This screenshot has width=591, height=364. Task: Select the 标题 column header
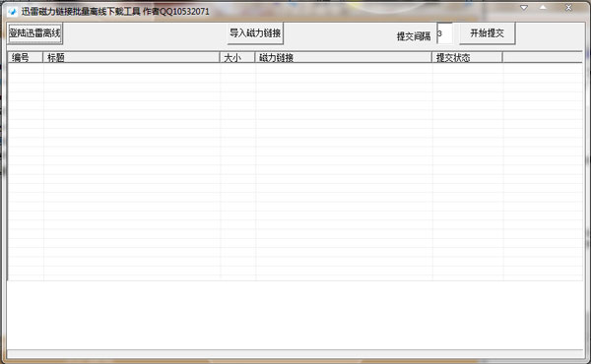pyautogui.click(x=131, y=57)
